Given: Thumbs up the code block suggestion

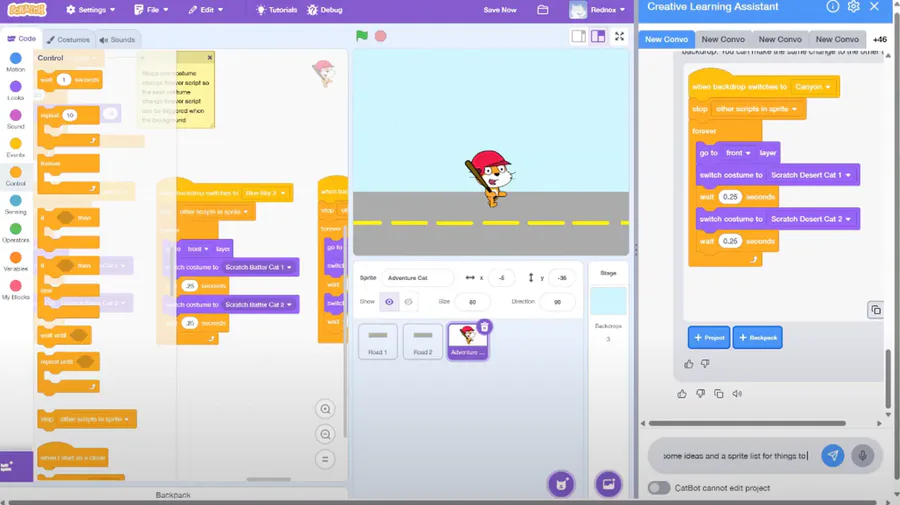Looking at the screenshot, I should pyautogui.click(x=689, y=364).
